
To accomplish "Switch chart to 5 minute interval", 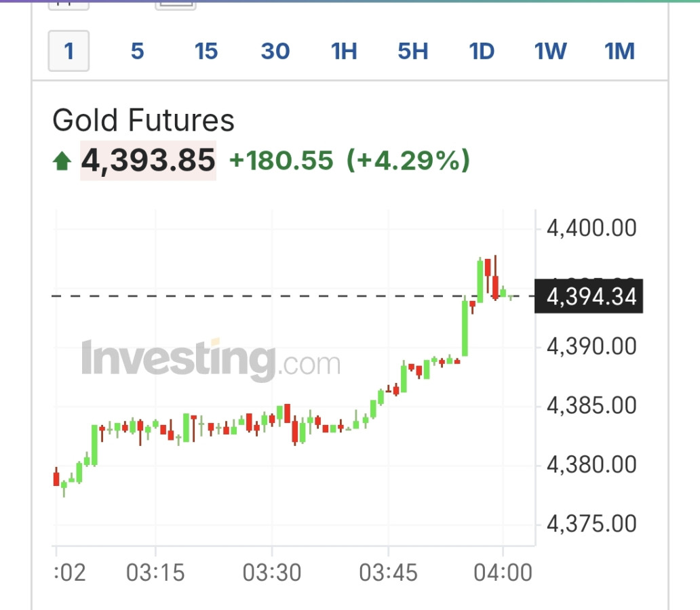I will point(138,51).
